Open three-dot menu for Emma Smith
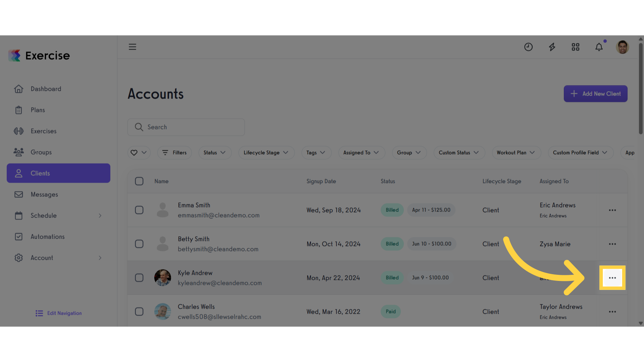Viewport: 644px width, 362px height. point(612,210)
